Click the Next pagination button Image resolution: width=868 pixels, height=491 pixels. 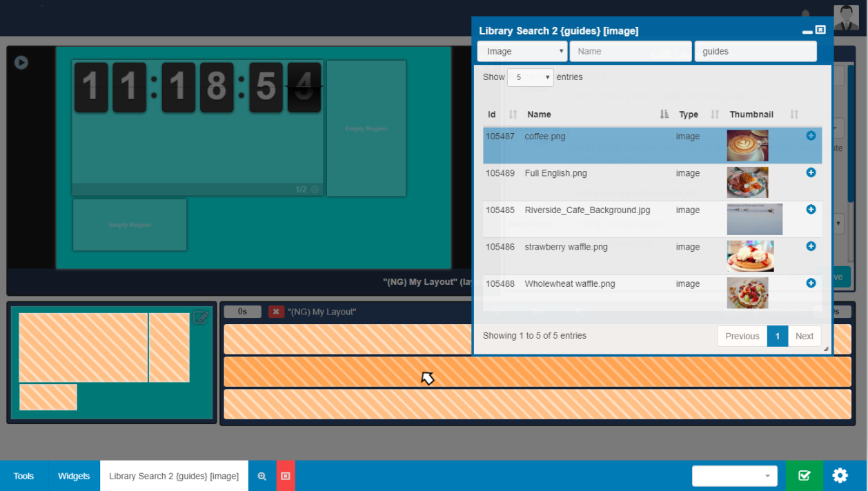pyautogui.click(x=805, y=336)
